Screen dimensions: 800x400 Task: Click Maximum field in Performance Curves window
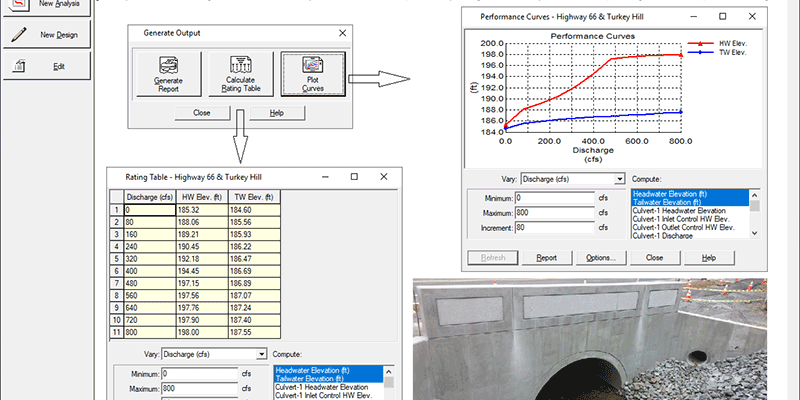tap(555, 213)
